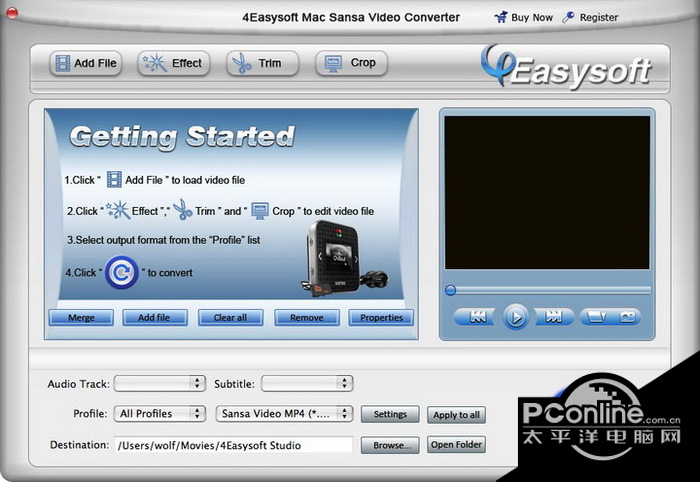Viewport: 700px width, 482px height.
Task: Skip to previous in preview player
Action: (476, 317)
